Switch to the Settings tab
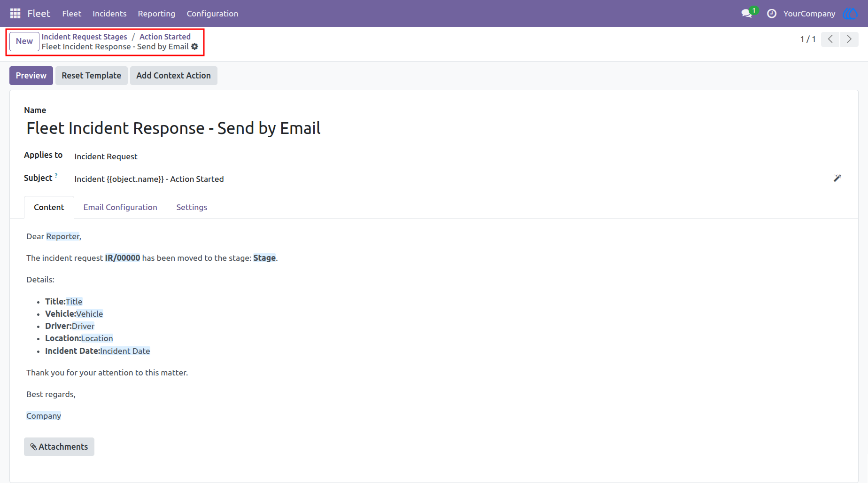868x484 pixels. 192,207
